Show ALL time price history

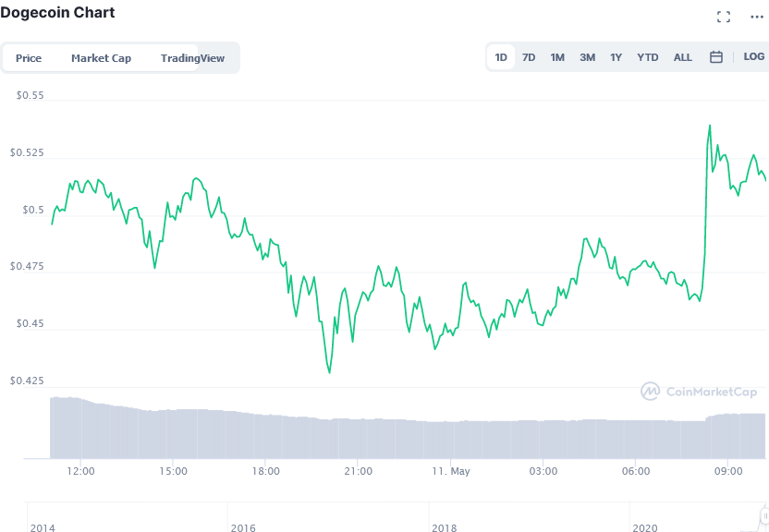(683, 57)
